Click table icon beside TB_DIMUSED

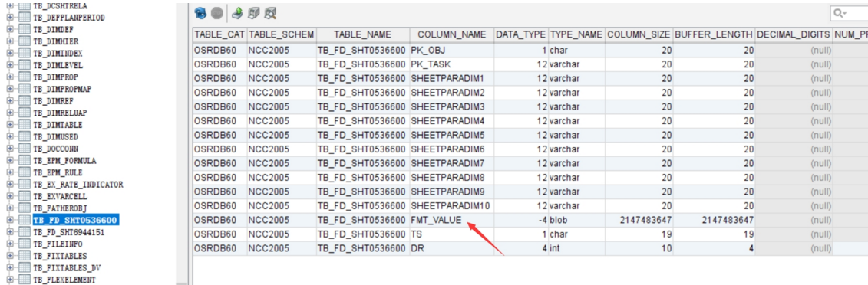click(24, 137)
